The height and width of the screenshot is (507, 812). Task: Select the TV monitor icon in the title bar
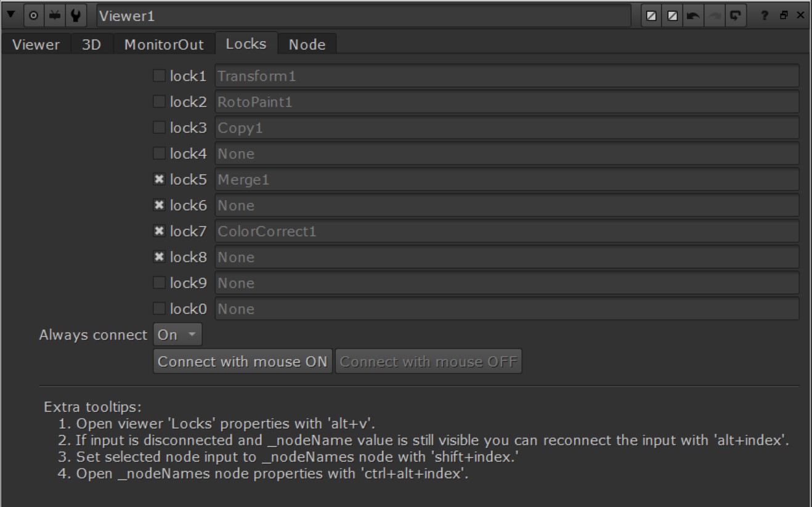tap(55, 15)
